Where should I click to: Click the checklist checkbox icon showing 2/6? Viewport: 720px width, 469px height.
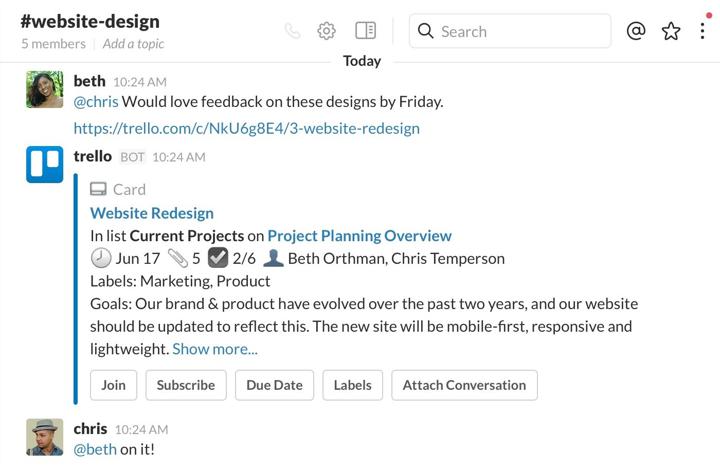(218, 258)
